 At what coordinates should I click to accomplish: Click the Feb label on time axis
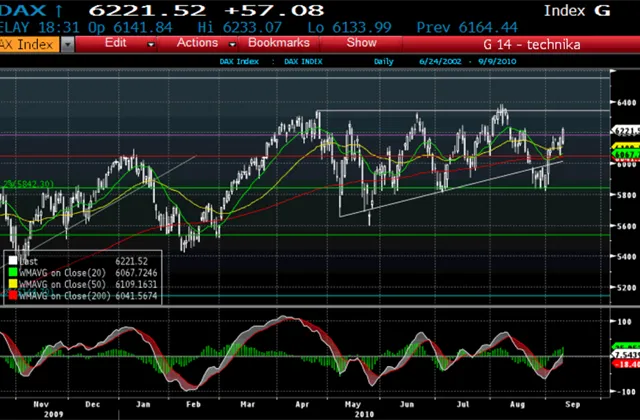tap(193, 404)
